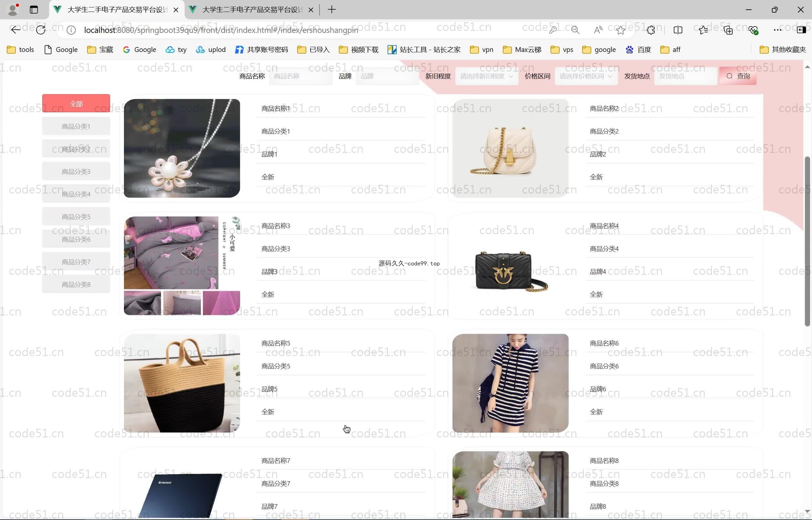Open the black handbag product image
Image resolution: width=812 pixels, height=520 pixels.
point(510,266)
